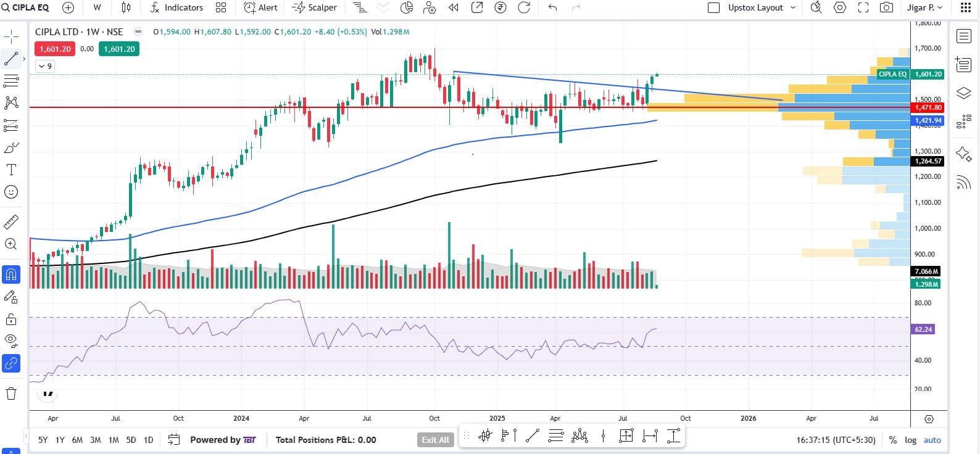Viewport: 980px width, 454px height.
Task: Switch to the 1Y time range
Action: pos(60,440)
